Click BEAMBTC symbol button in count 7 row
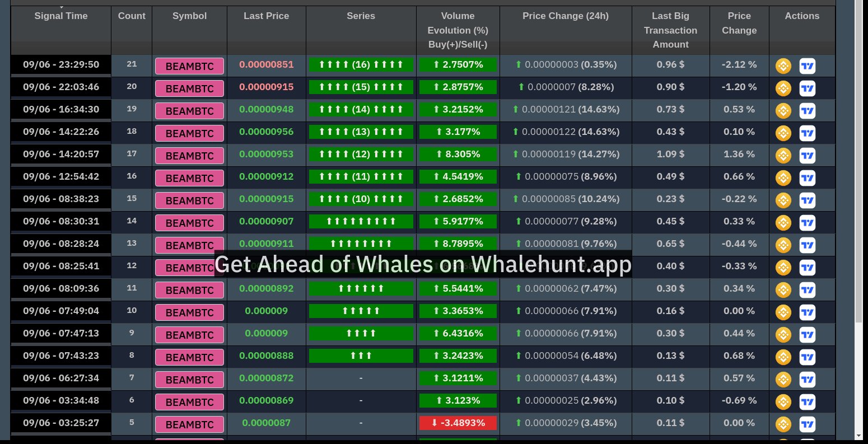The width and height of the screenshot is (868, 444). (x=189, y=380)
